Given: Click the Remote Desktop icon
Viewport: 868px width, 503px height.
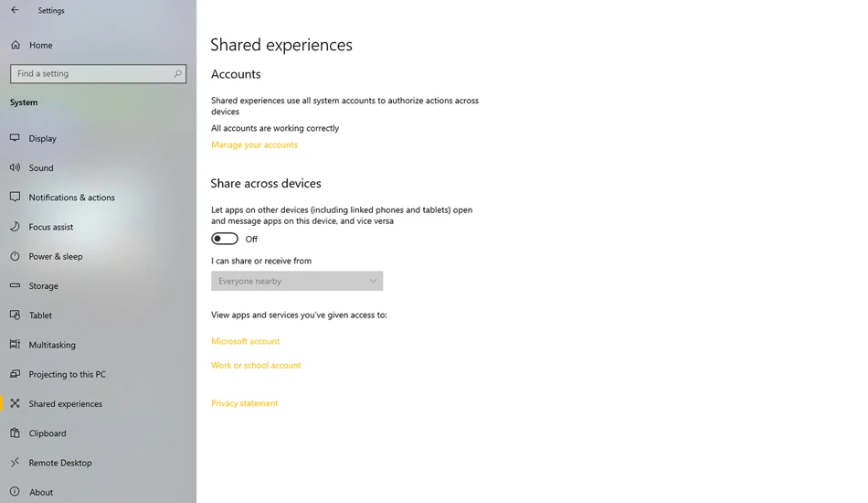Looking at the screenshot, I should (x=15, y=462).
